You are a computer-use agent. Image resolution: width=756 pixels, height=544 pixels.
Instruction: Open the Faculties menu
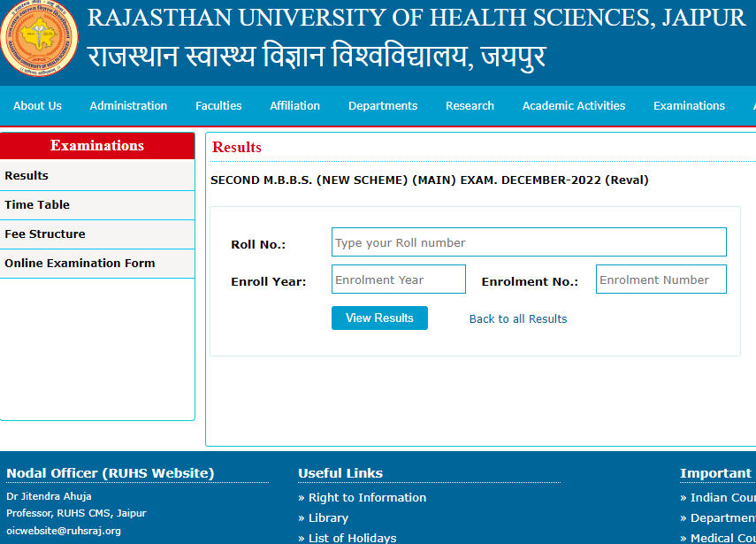point(218,105)
